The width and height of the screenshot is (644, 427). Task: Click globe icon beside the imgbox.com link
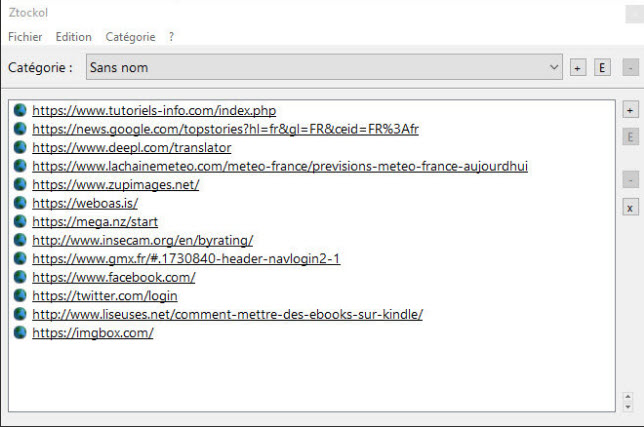20,333
